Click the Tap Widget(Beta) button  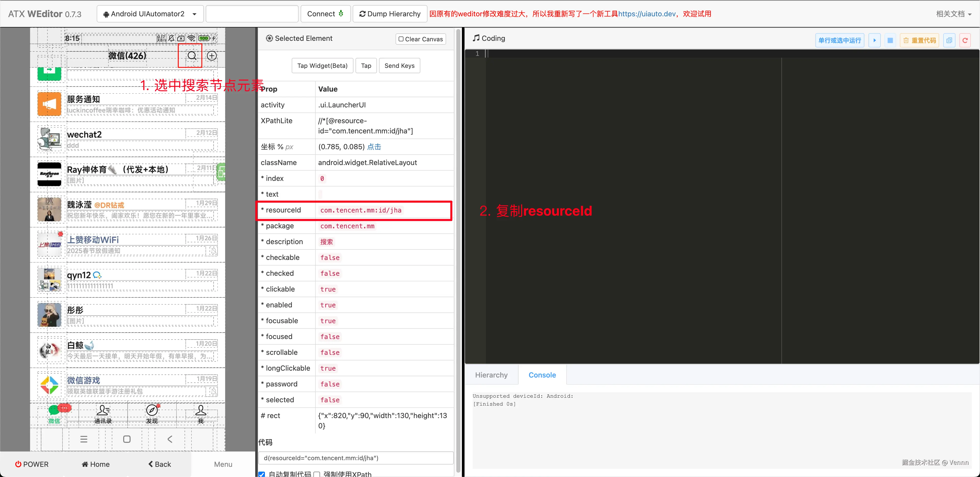[x=322, y=65]
